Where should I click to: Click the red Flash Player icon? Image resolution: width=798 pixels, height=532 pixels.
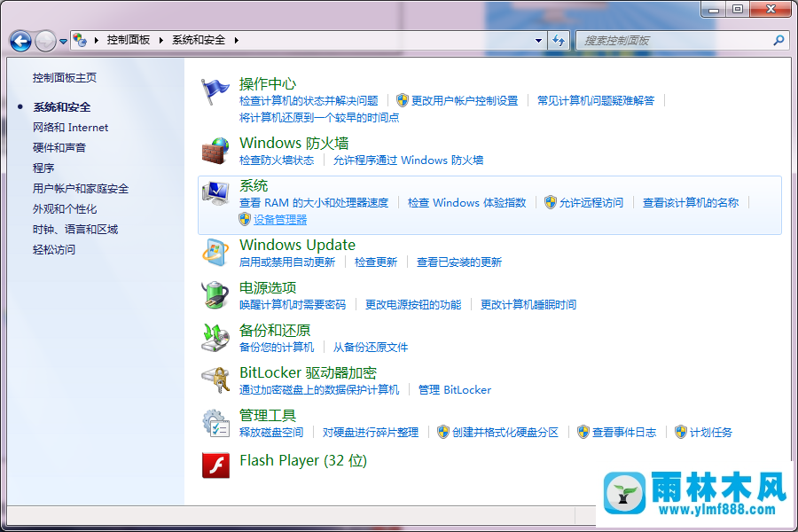[215, 465]
